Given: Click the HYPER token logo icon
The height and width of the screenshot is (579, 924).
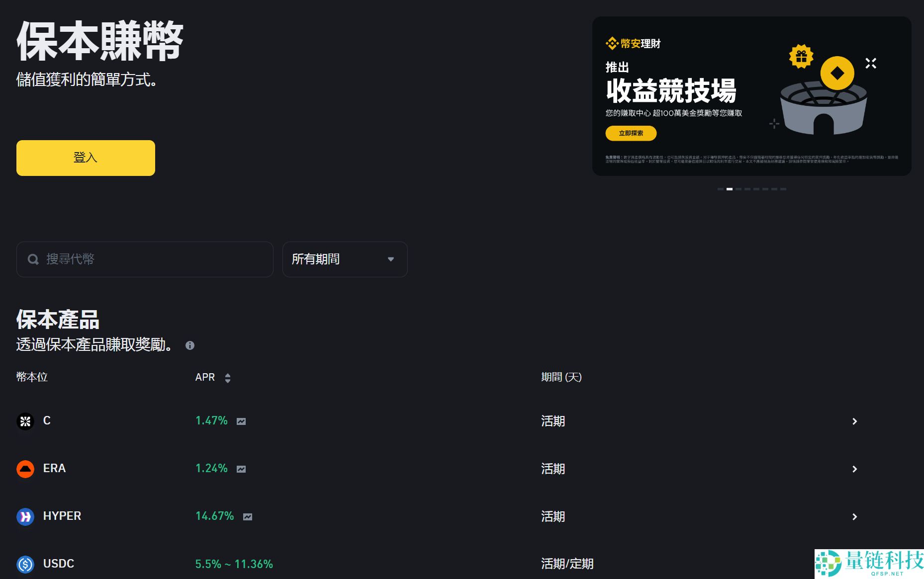Looking at the screenshot, I should coord(25,516).
